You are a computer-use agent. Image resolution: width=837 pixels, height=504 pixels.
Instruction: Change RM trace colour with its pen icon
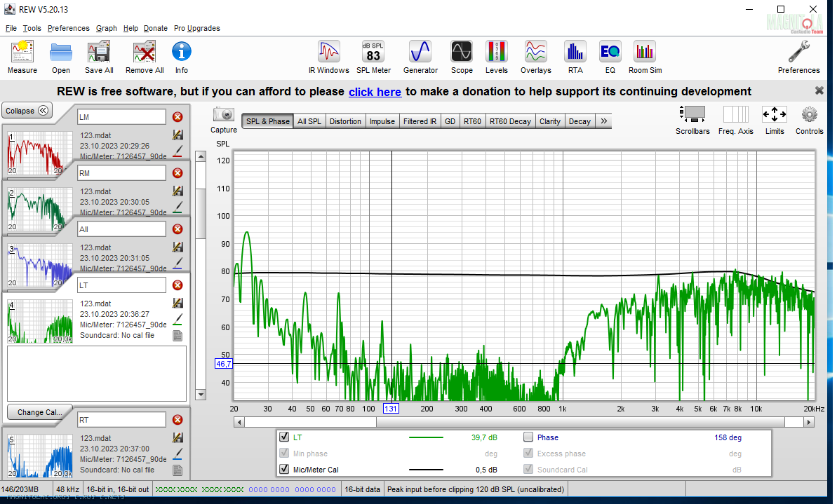[178, 207]
